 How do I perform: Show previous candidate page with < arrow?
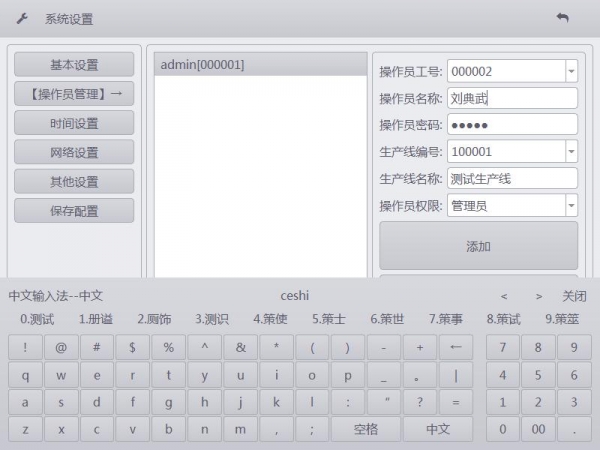(504, 296)
